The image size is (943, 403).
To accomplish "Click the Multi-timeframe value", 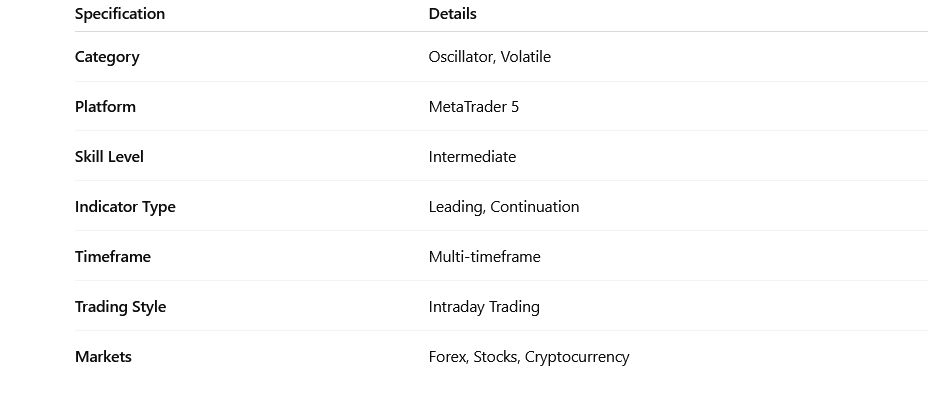I will (x=485, y=257).
